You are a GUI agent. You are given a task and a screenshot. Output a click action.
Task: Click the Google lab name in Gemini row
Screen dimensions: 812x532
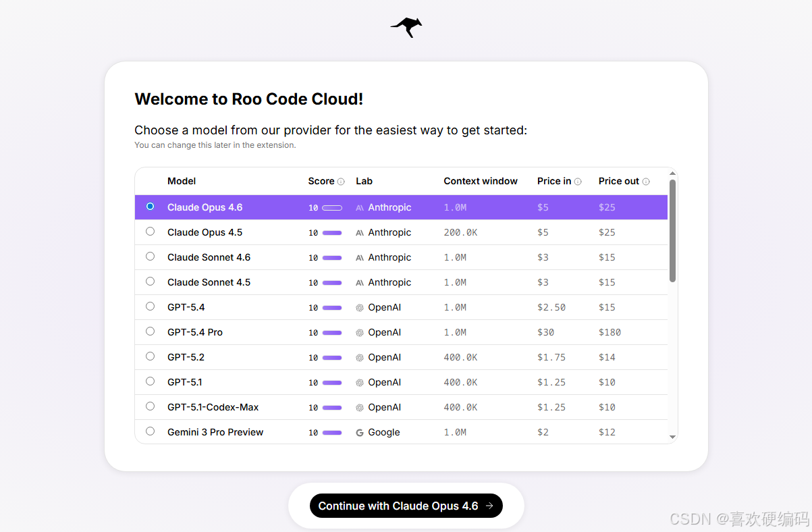tap(384, 433)
